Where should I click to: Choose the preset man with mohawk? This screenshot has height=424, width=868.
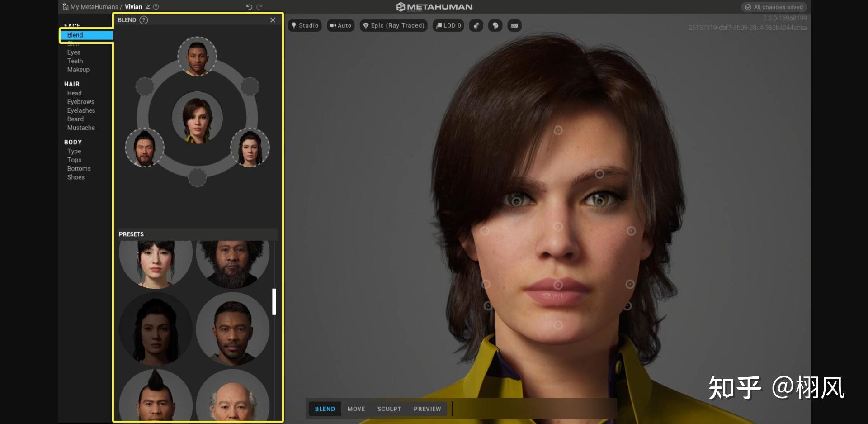(156, 395)
